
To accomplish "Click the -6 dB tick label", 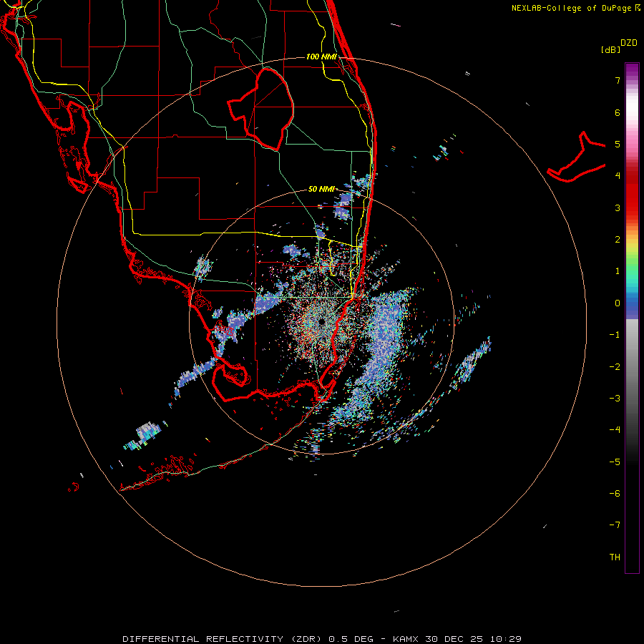I will coord(615,494).
